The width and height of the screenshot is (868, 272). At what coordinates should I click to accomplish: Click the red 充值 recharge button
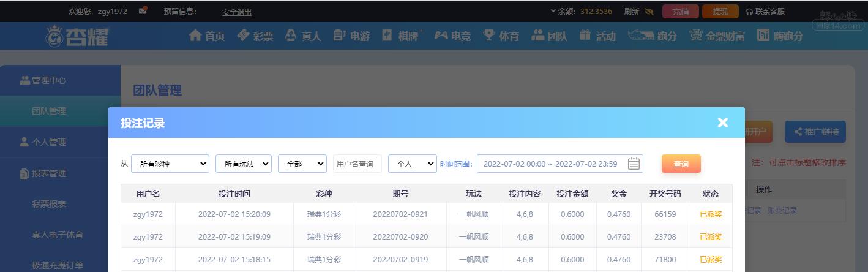click(681, 11)
